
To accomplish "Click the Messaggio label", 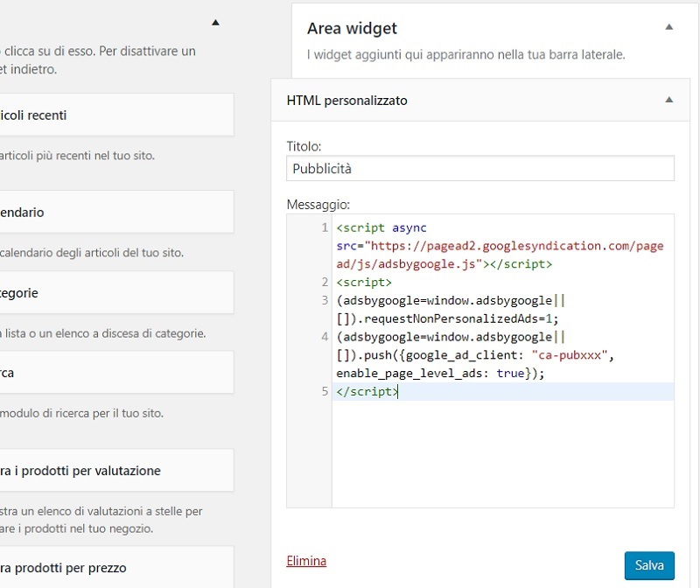I will pyautogui.click(x=318, y=205).
